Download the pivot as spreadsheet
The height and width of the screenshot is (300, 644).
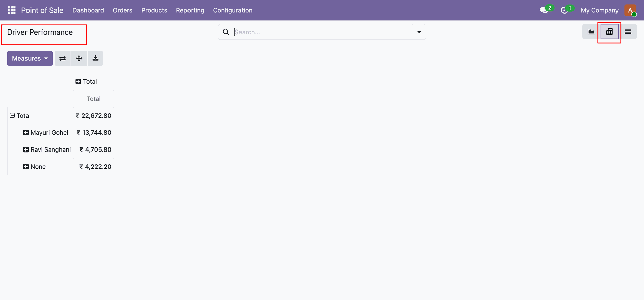(96, 58)
